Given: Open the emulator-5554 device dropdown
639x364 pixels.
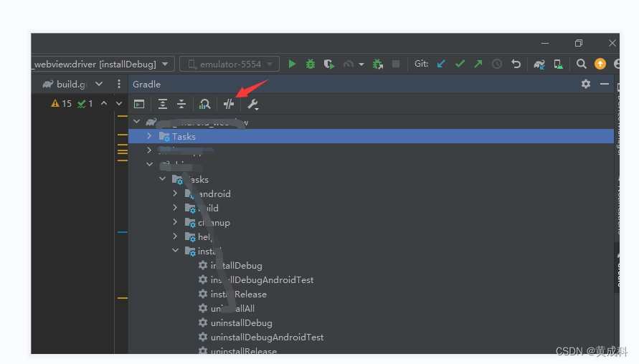Looking at the screenshot, I should click(x=229, y=64).
